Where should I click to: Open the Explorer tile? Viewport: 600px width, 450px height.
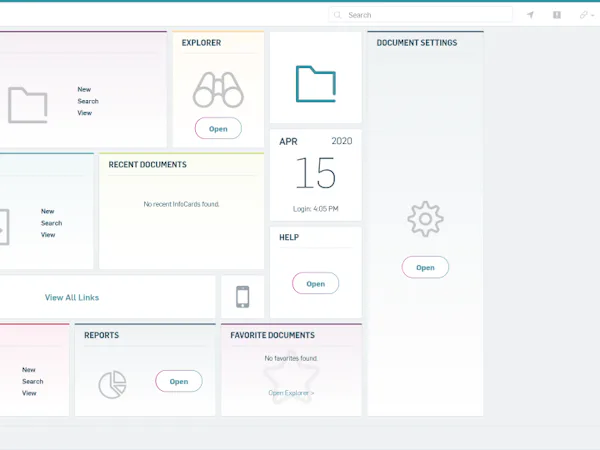coord(218,129)
